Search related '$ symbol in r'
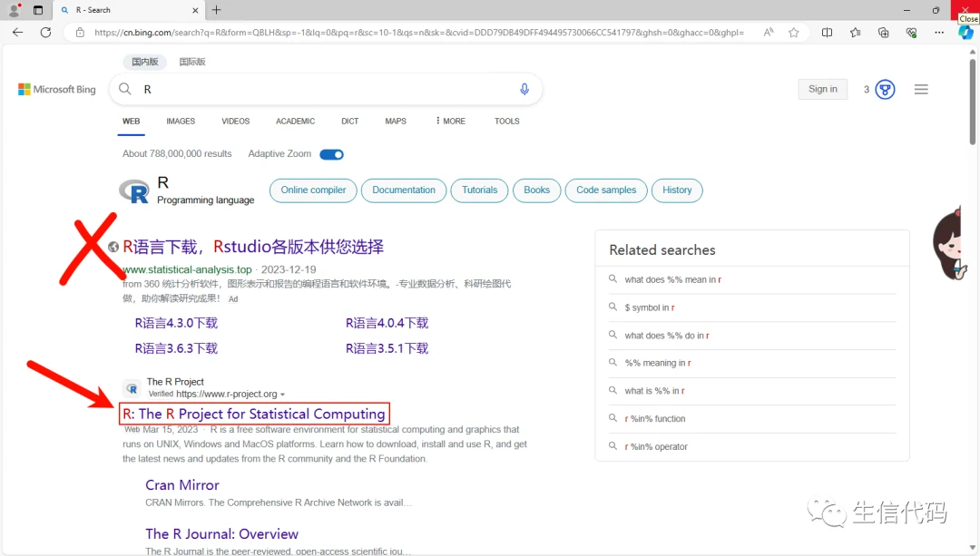Screen dimensions: 980x556 tap(650, 307)
